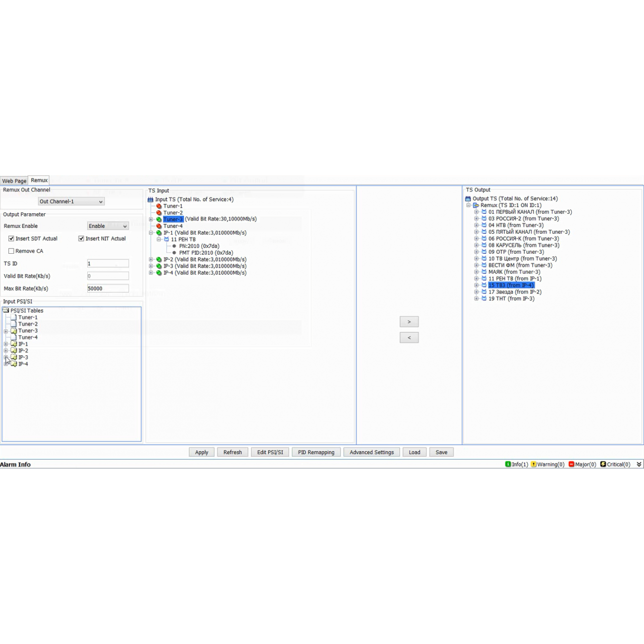The width and height of the screenshot is (644, 644).
Task: Open the Remux Enable dropdown
Action: point(108,226)
